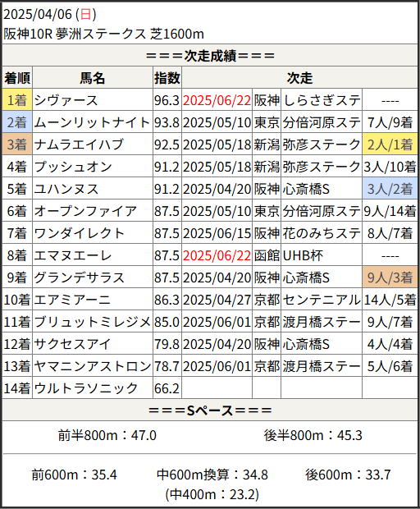The image size is (420, 509).
Task: Click horse name ヤマニンアストロン
Action: point(93,366)
